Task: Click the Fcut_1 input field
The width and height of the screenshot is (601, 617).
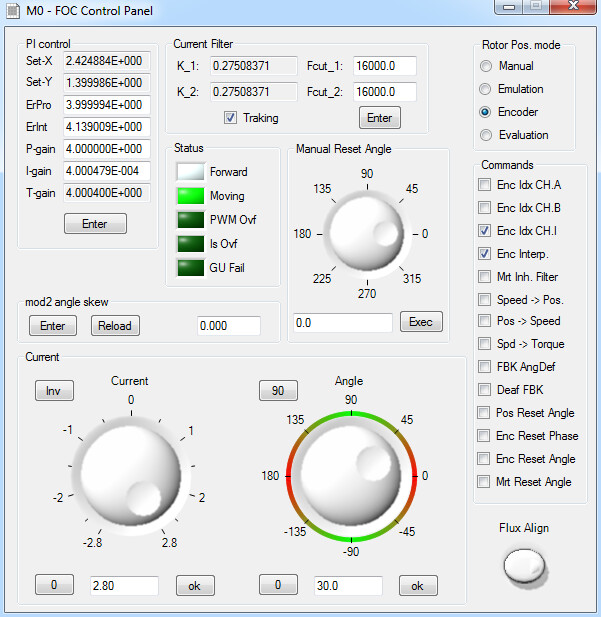Action: click(385, 66)
